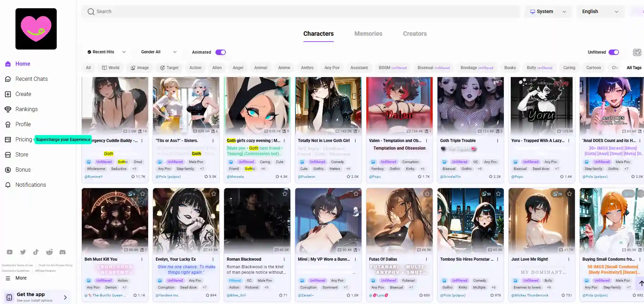Open the Reddit social icon
644x304 pixels.
coord(49,252)
